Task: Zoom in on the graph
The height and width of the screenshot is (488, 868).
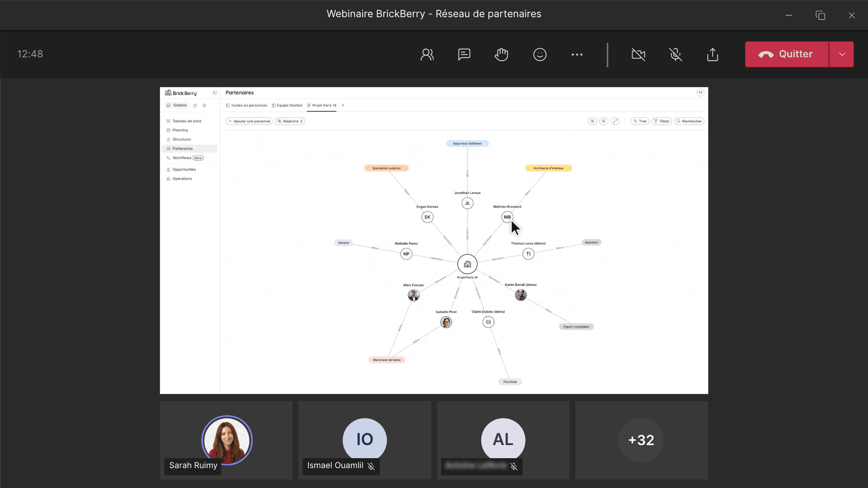Action: point(592,121)
